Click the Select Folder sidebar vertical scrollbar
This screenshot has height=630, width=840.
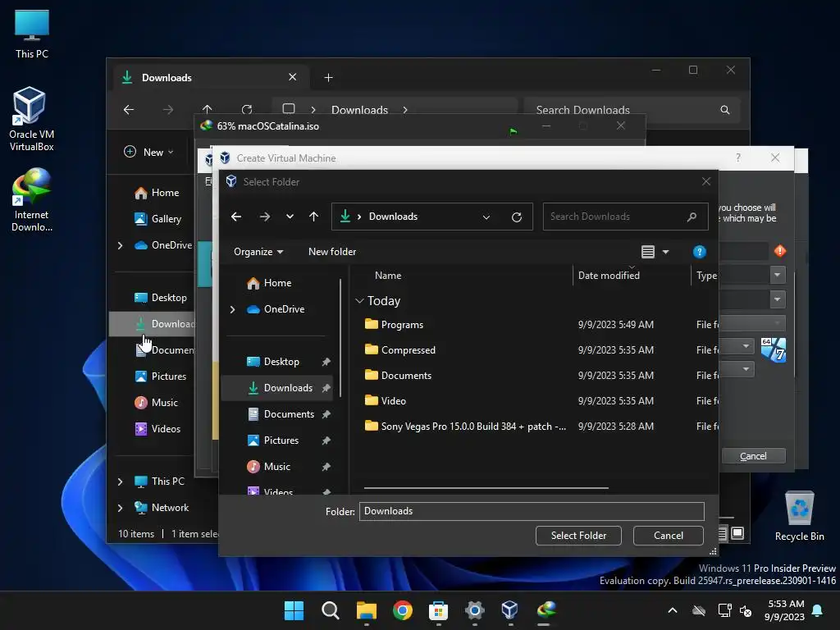(340, 337)
